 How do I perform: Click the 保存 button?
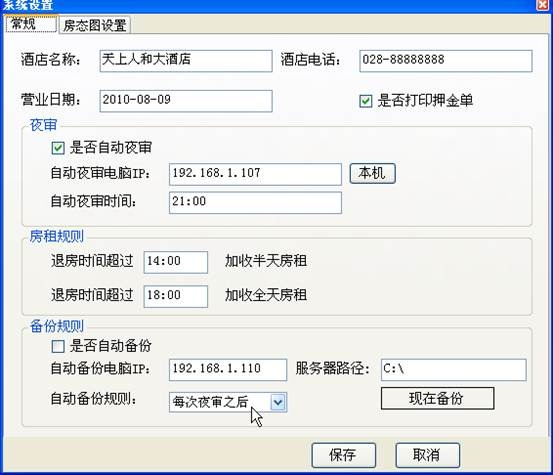pos(344,455)
